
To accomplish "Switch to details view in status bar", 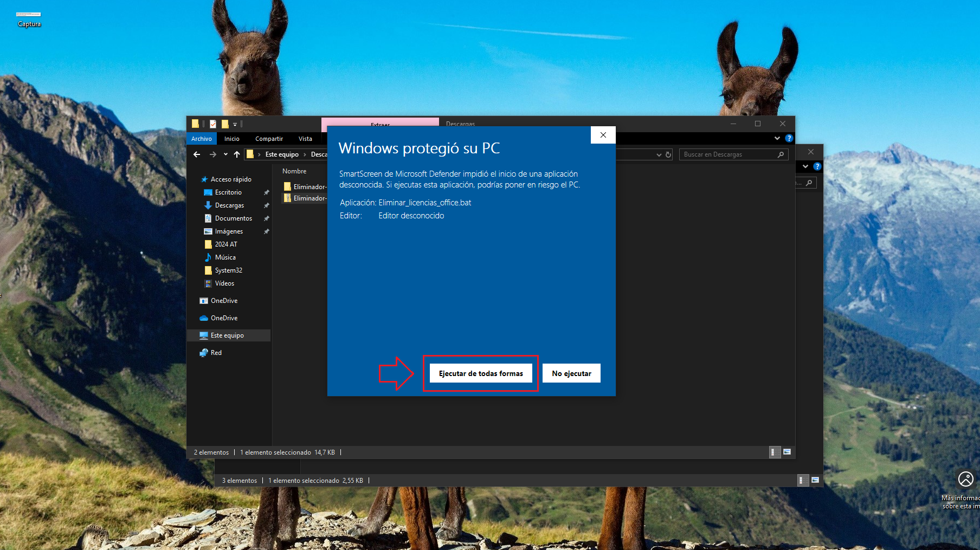I will click(775, 452).
